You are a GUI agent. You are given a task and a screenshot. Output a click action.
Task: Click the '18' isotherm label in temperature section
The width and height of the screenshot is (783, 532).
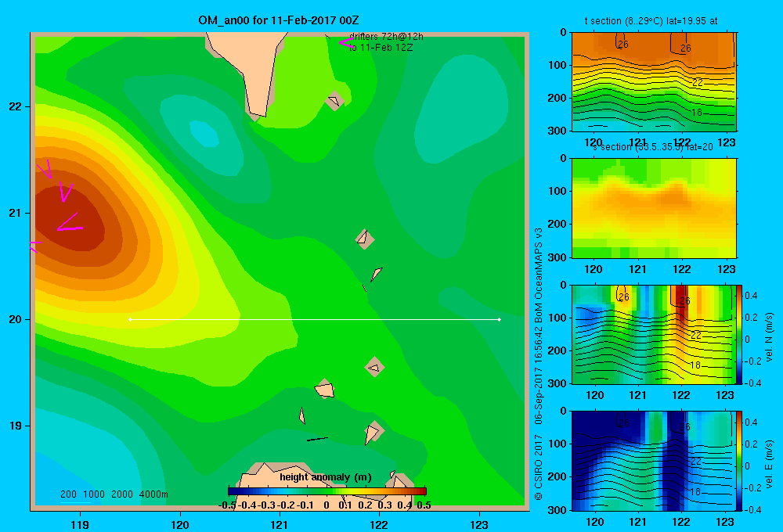697,113
